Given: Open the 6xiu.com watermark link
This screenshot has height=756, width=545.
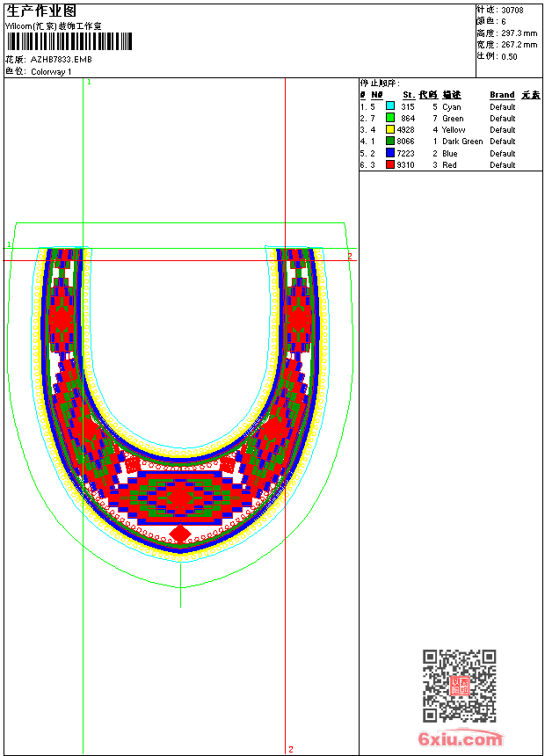Looking at the screenshot, I should pos(460,738).
